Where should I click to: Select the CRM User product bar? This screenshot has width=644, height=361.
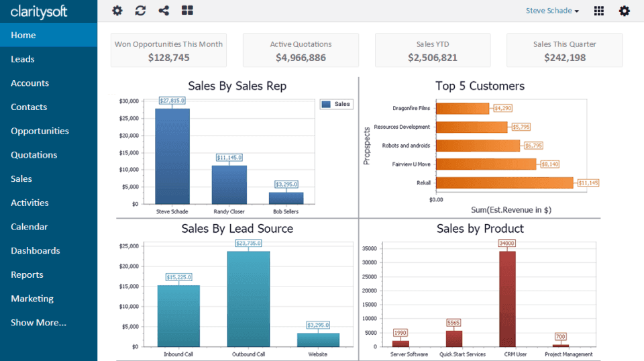pos(507,299)
